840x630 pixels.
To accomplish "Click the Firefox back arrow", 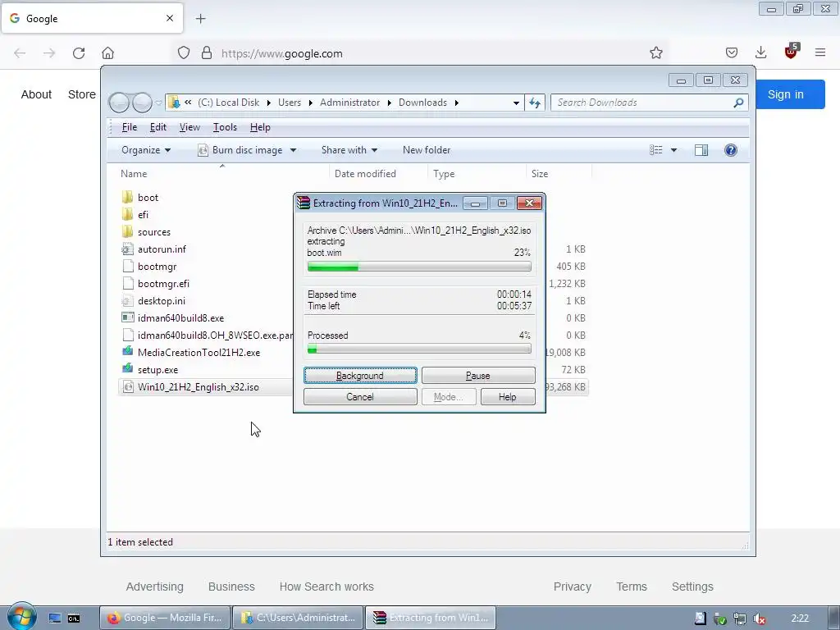I will coord(20,53).
